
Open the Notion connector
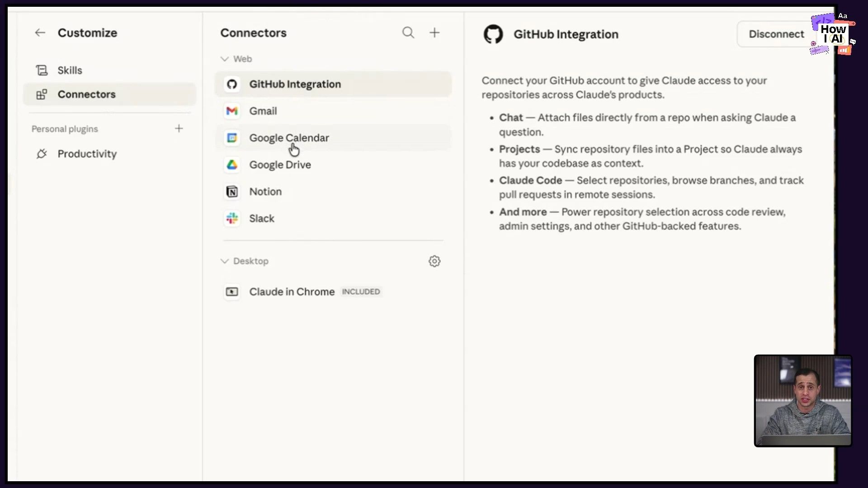(333, 192)
